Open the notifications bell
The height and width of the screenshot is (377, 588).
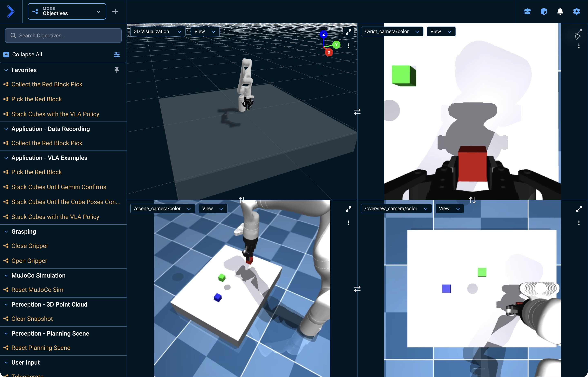560,11
